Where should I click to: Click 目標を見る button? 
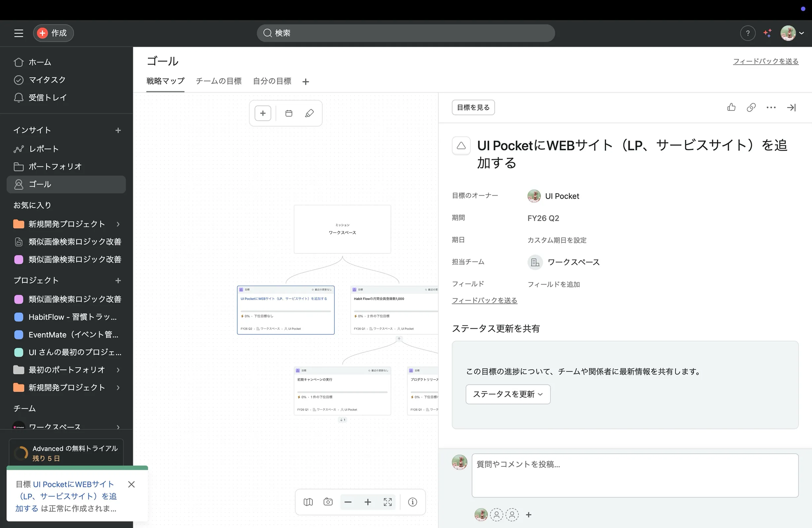pyautogui.click(x=473, y=108)
